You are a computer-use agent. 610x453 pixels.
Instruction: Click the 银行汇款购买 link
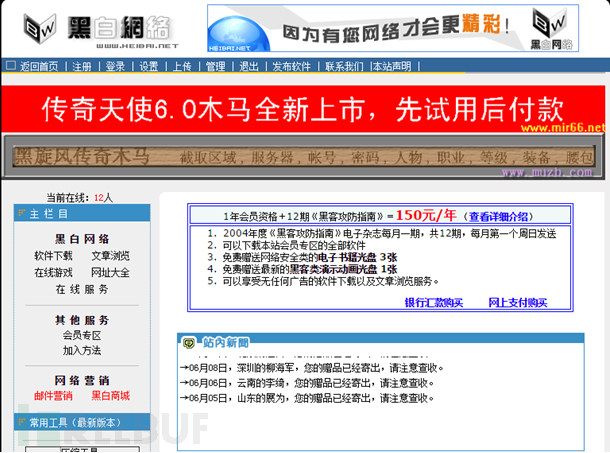coord(434,302)
